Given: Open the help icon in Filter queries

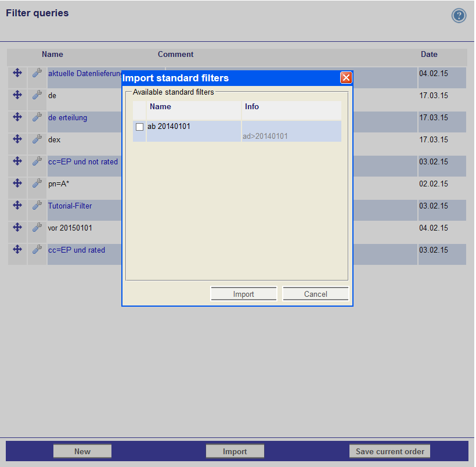Looking at the screenshot, I should point(459,16).
